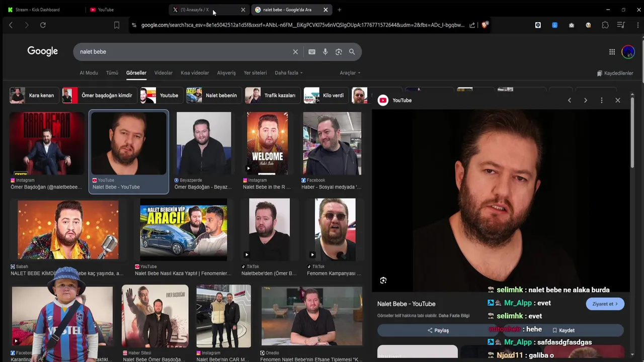
Task: Open the Alışveriş tab
Action: [226, 73]
